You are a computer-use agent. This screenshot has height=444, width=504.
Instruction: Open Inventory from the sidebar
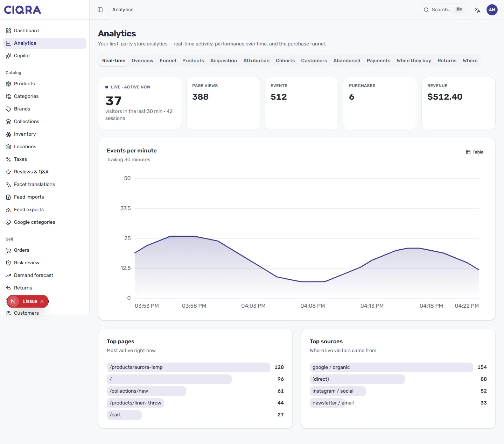[44, 134]
